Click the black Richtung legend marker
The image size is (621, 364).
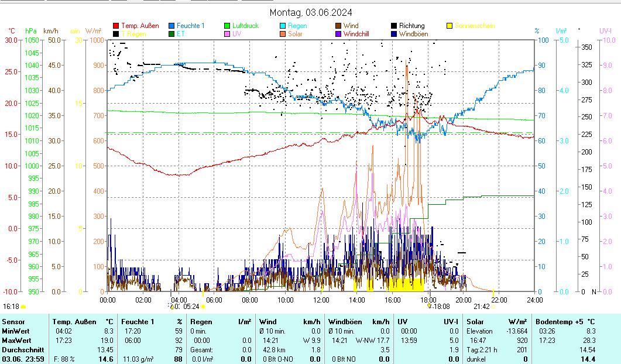[394, 26]
